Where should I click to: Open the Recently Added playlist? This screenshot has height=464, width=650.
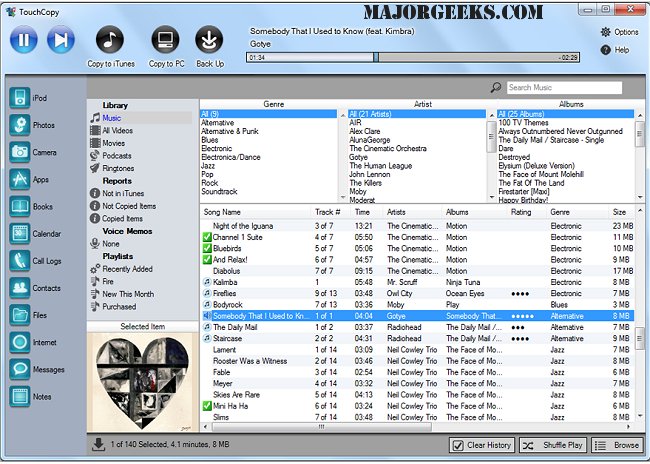tap(127, 269)
